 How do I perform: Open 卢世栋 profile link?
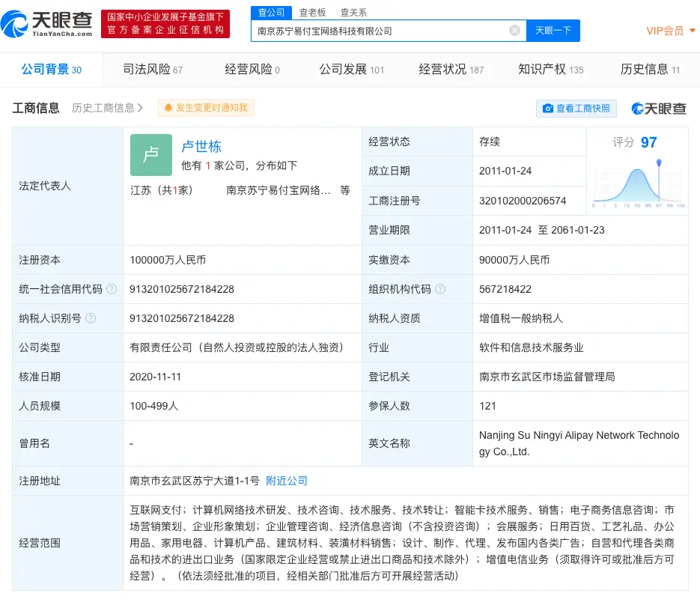coord(201,146)
